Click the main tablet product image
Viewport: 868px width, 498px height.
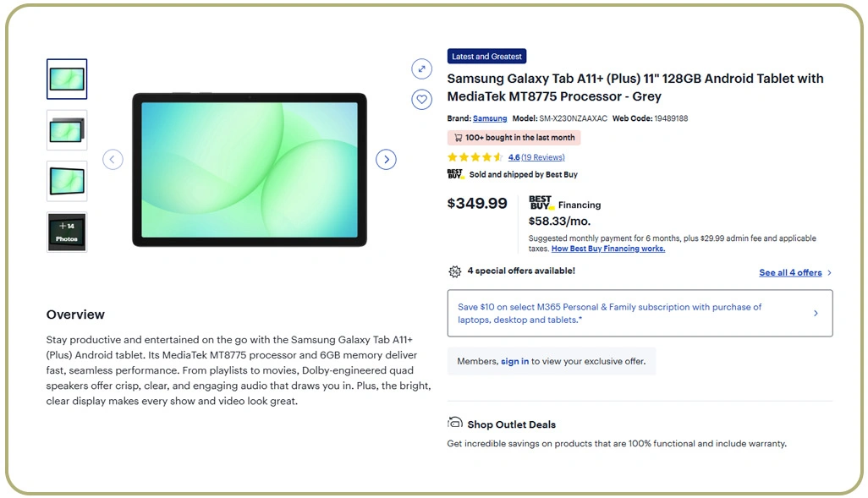(x=250, y=169)
